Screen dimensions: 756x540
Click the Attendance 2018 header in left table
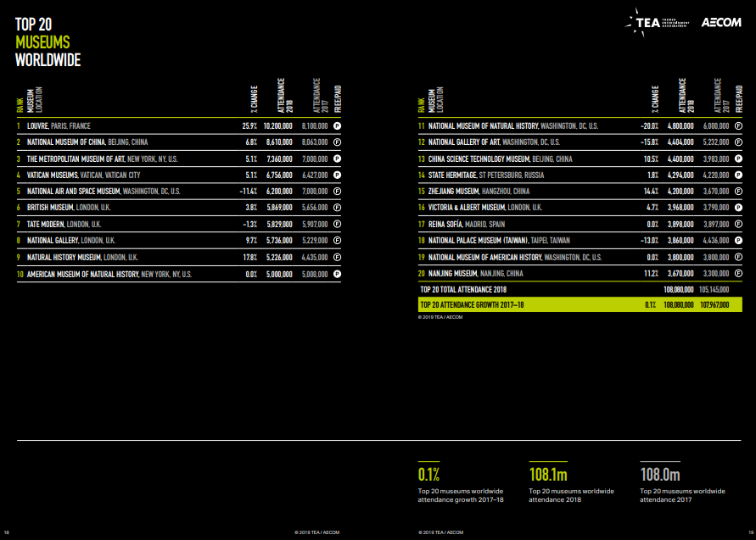click(283, 96)
